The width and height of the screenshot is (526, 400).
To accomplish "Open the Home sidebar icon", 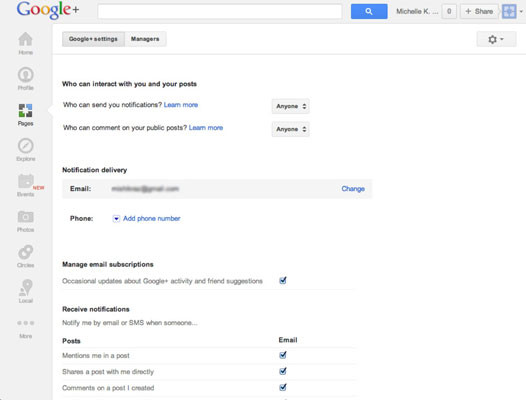I will pos(25,40).
